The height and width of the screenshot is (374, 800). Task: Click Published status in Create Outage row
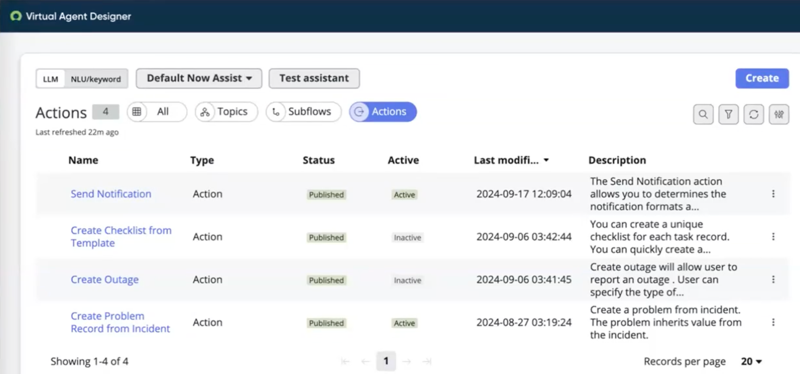tap(327, 280)
